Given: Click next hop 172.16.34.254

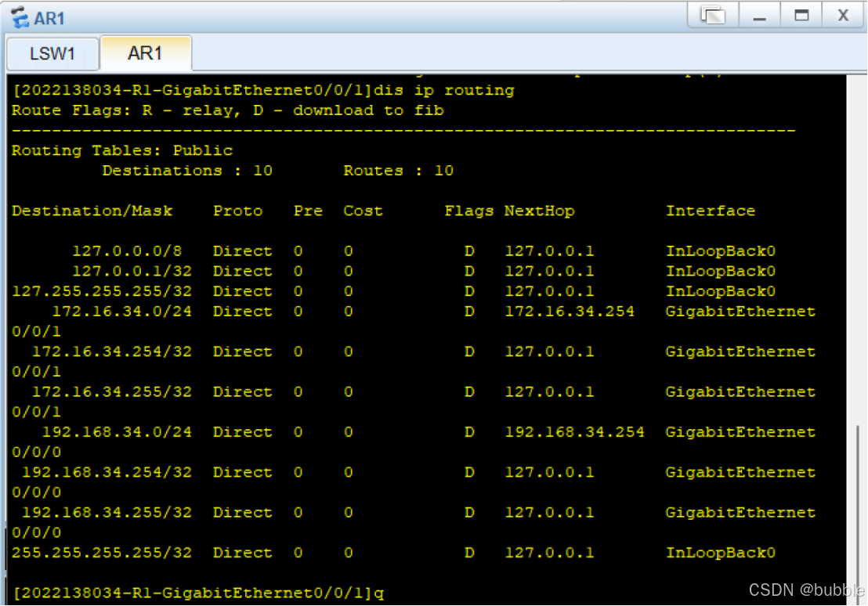Looking at the screenshot, I should tap(570, 312).
